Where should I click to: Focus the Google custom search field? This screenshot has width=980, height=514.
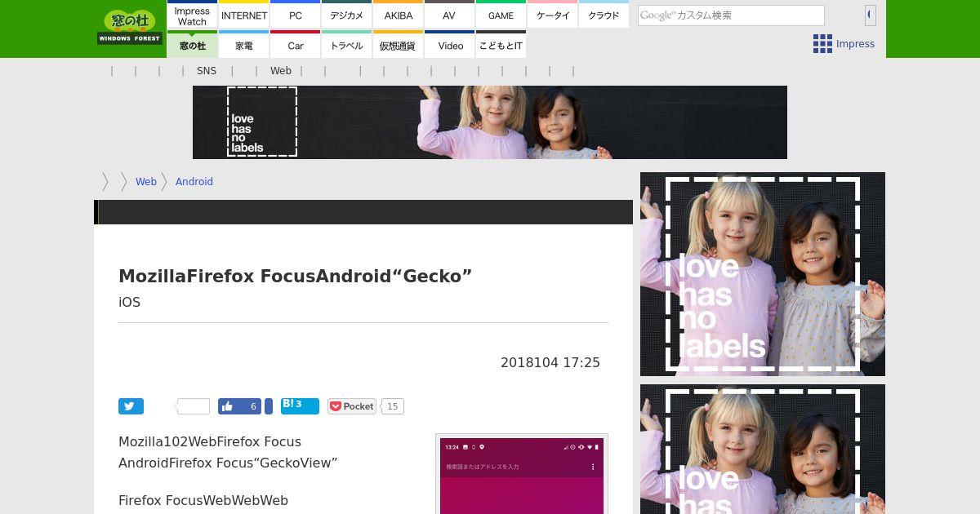click(x=731, y=16)
